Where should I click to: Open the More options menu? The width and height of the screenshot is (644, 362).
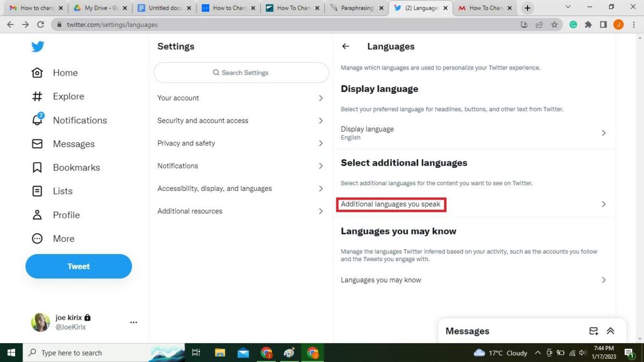click(53, 239)
